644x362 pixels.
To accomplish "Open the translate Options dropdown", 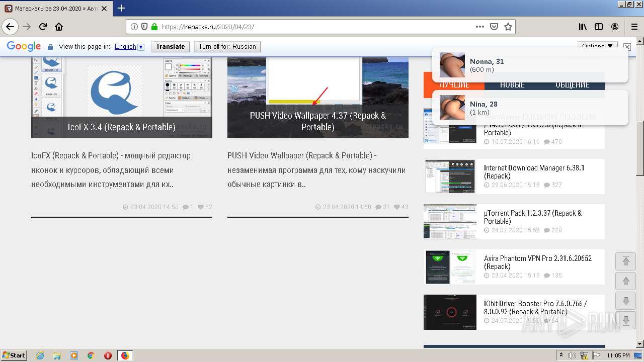I will [x=598, y=46].
